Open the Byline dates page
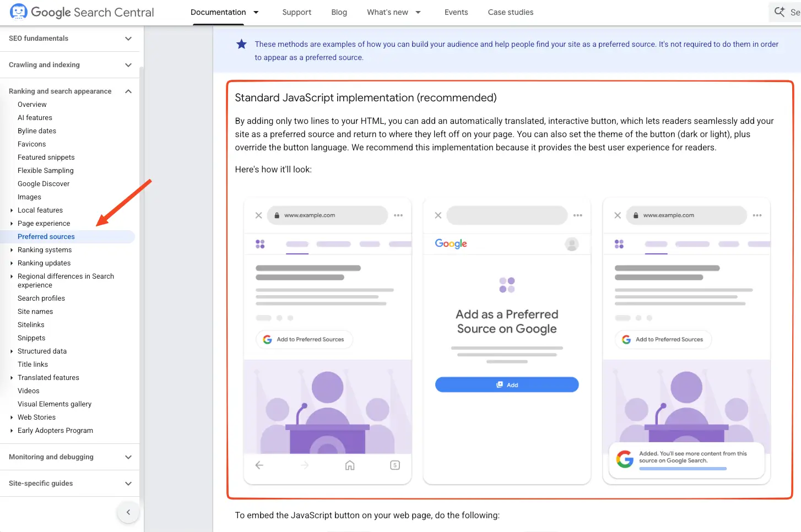 (x=37, y=131)
